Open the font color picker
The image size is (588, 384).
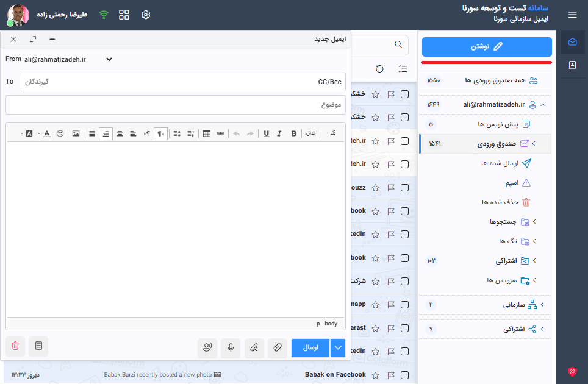(47, 133)
